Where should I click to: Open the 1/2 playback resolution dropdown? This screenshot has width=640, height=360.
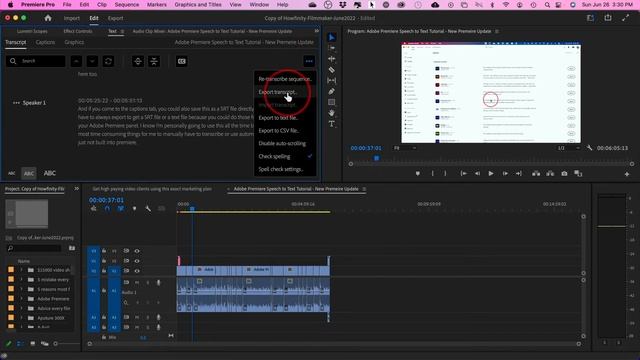pos(569,148)
